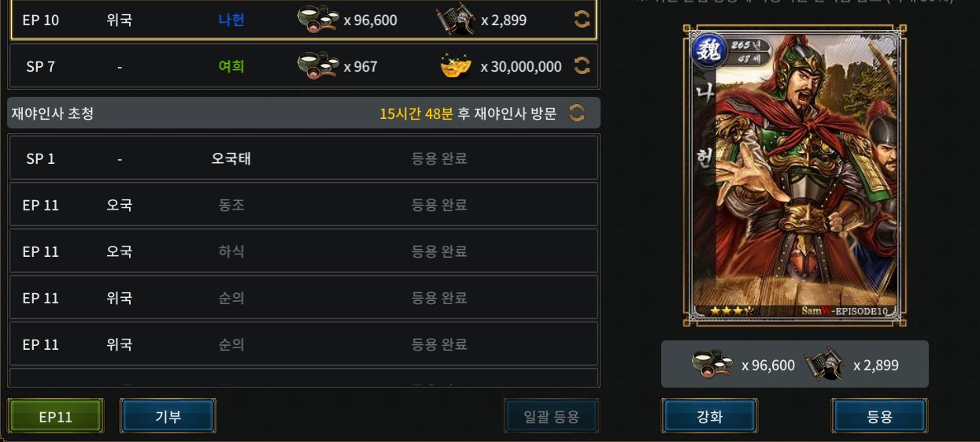Select the EP 11 하식 row
The width and height of the screenshot is (980, 442).
pyautogui.click(x=303, y=251)
